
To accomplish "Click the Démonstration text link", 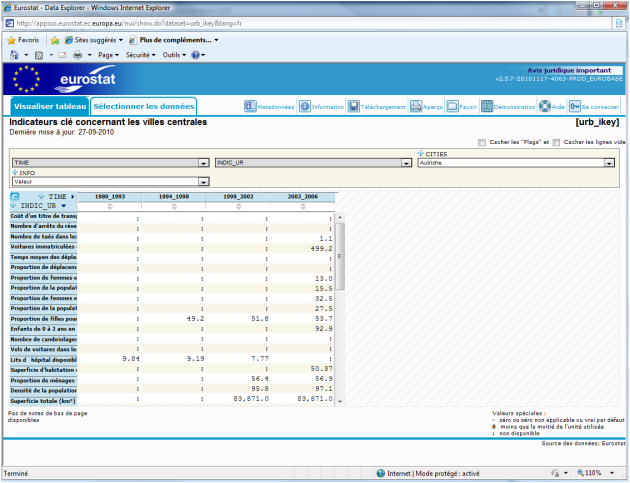I will click(514, 107).
